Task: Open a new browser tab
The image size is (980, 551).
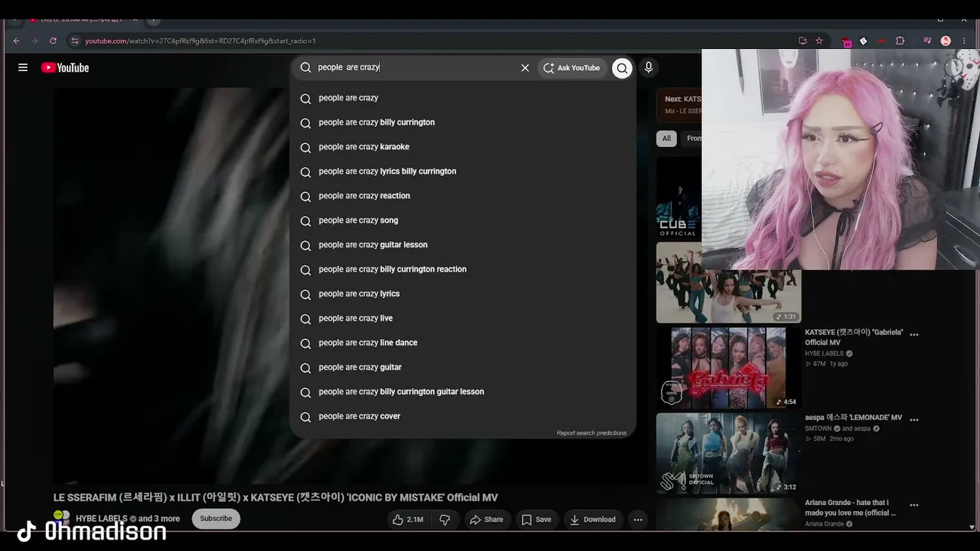Action: (x=154, y=20)
